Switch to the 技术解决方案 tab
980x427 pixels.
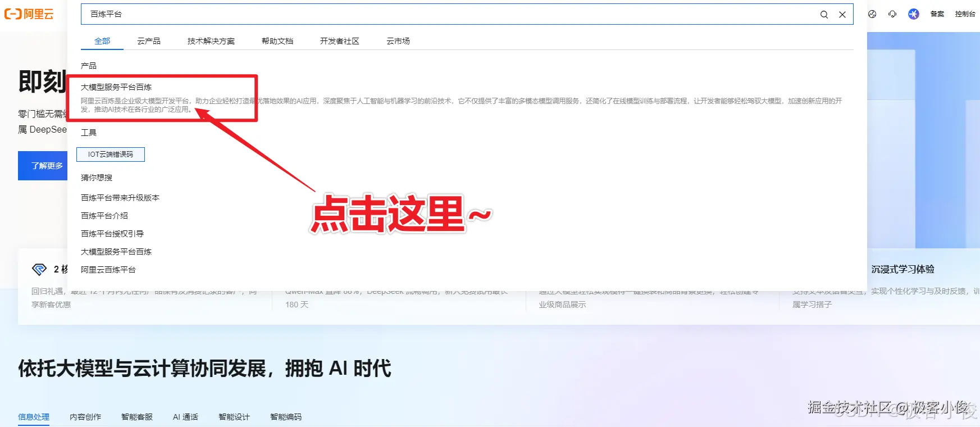pyautogui.click(x=211, y=41)
